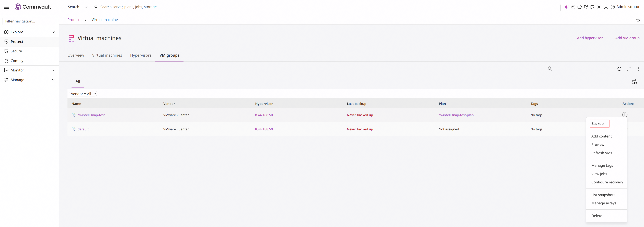Click the Explore binoculars icon

click(x=6, y=32)
